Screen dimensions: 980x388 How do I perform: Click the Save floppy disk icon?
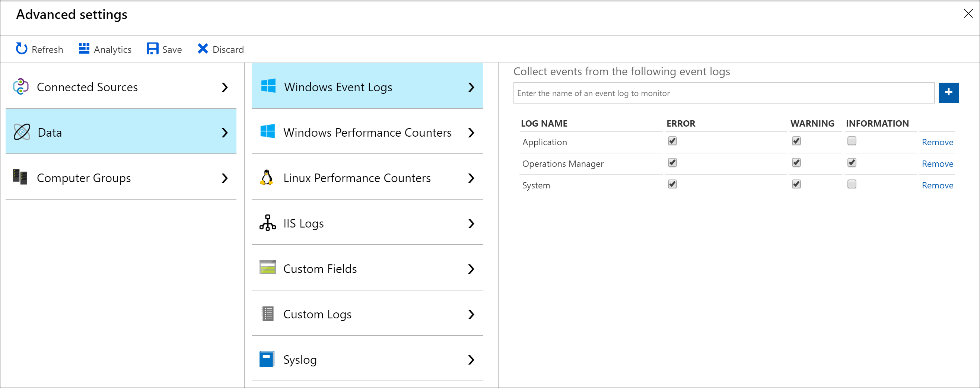[152, 49]
